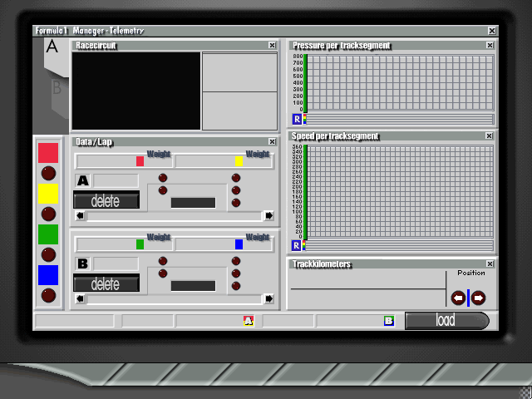
Task: Close the Formula1 Manager Telemetry window
Action: (492, 31)
